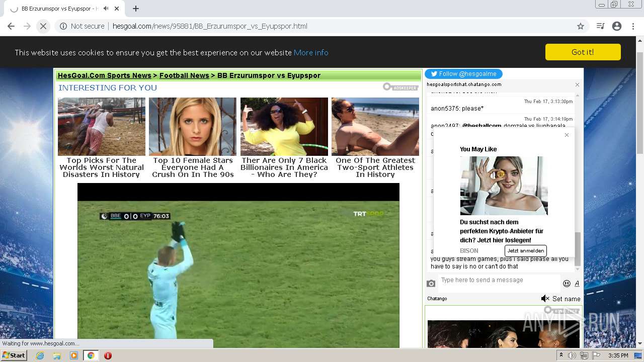
Task: Close the Chatango chat panel
Action: (577, 84)
